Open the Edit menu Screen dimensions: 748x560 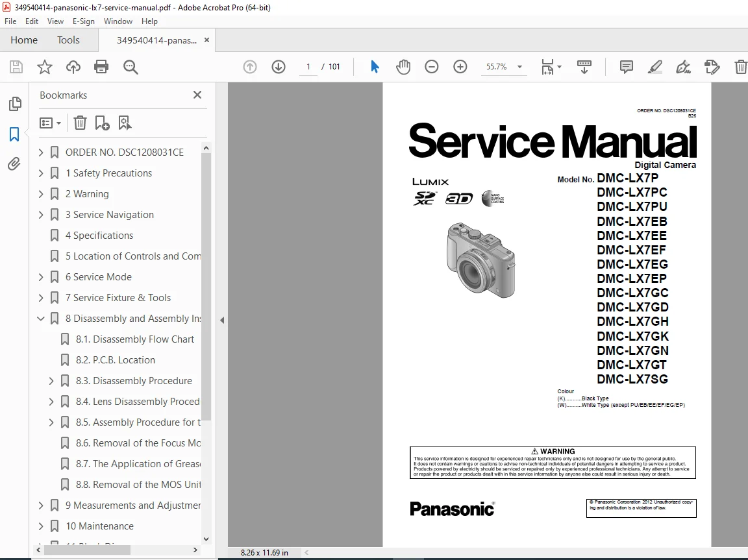32,21
